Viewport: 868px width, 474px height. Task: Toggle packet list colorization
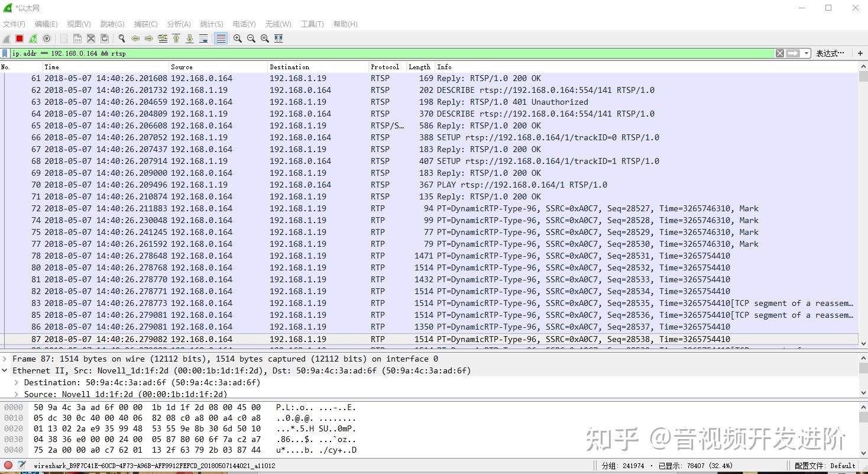click(x=221, y=38)
